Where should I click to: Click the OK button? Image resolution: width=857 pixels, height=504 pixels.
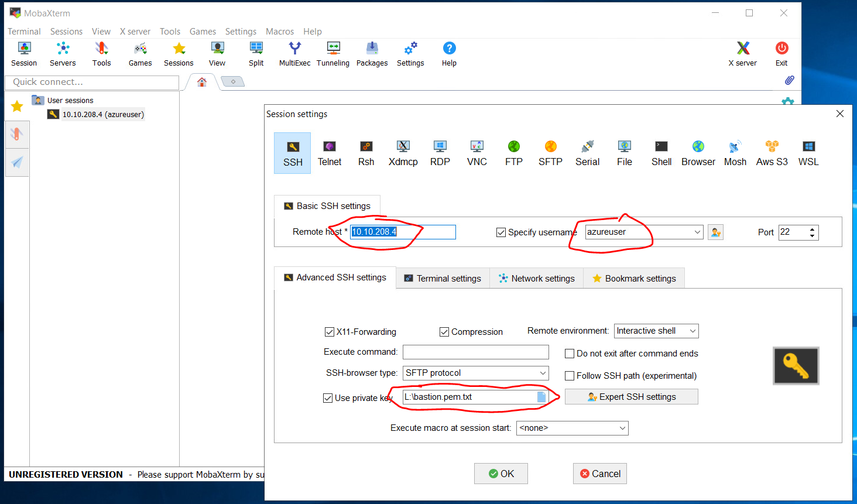pyautogui.click(x=501, y=474)
